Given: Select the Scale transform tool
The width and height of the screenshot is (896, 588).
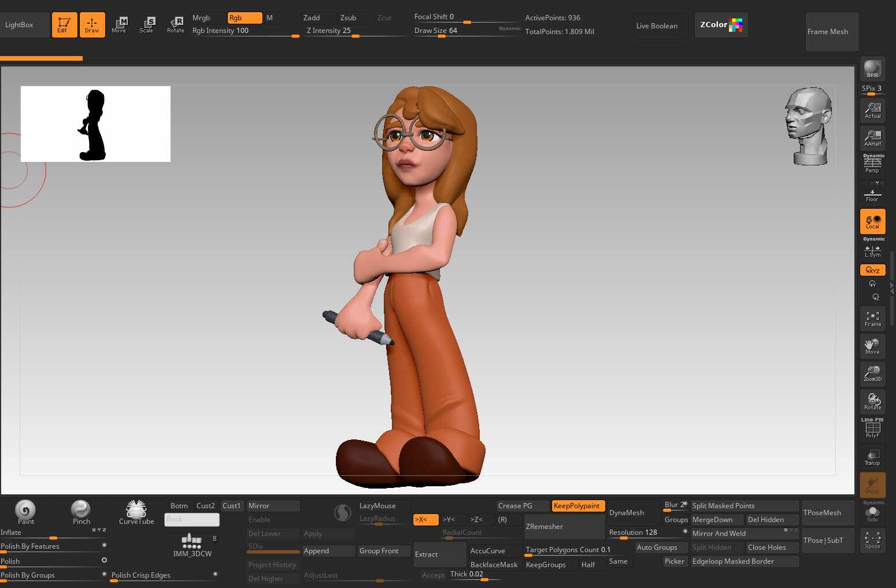Looking at the screenshot, I should click(x=147, y=25).
